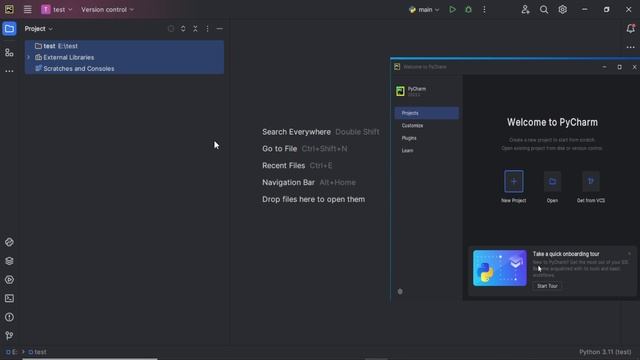Viewport: 640px width, 360px height.
Task: Select the test project root folder
Action: pyautogui.click(x=124, y=46)
